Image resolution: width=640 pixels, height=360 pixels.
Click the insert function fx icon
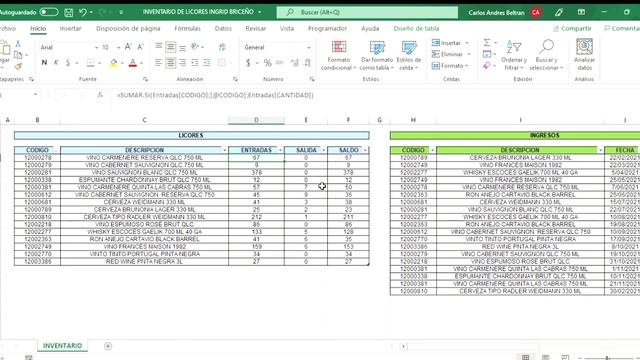100,95
